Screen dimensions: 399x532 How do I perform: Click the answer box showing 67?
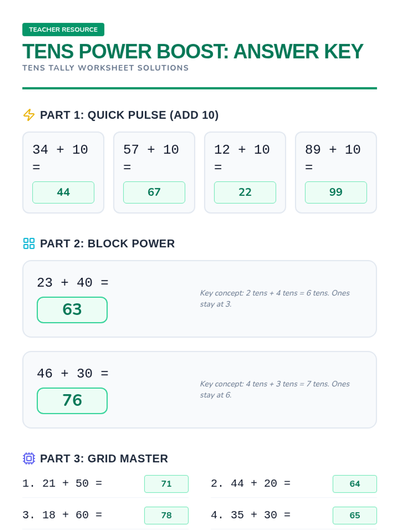154,192
